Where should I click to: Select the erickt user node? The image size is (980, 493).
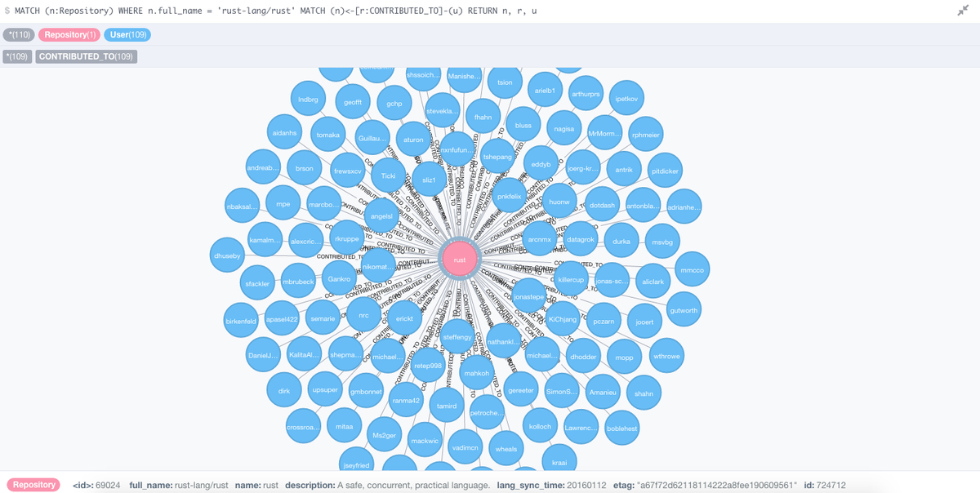[x=404, y=318]
